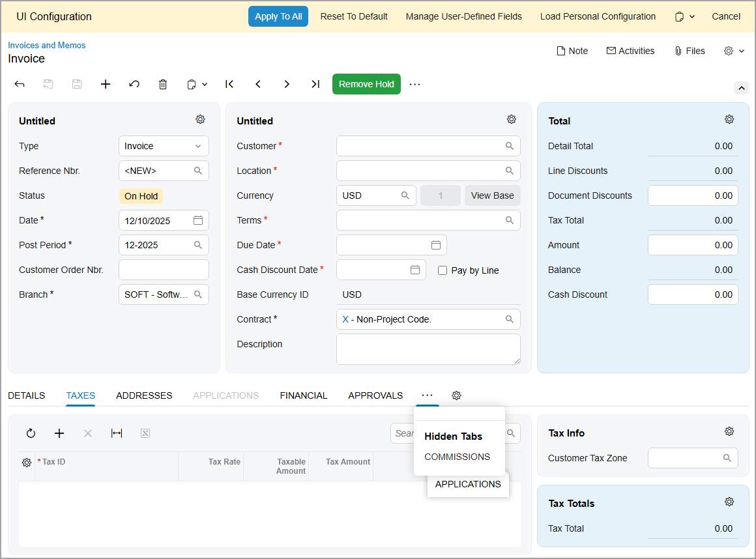
Task: Go to the next record
Action: click(287, 84)
